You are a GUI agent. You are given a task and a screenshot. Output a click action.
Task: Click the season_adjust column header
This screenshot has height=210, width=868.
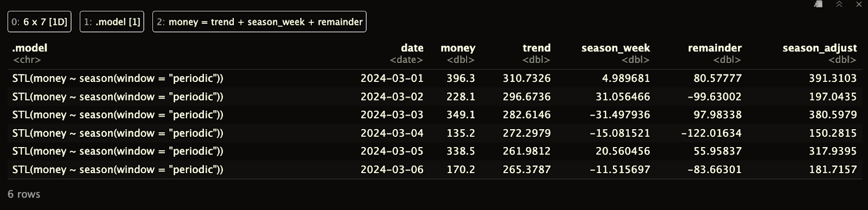tap(820, 48)
